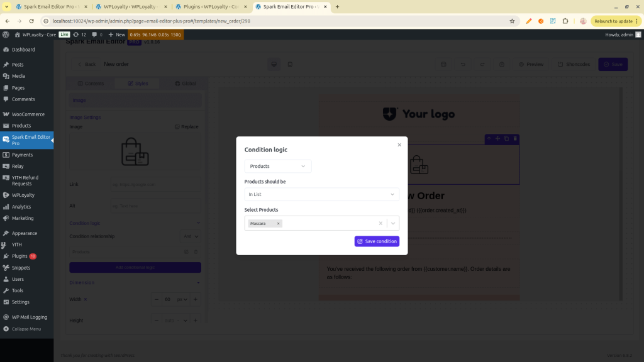Click the Preview button
The image size is (644, 362).
point(531,65)
